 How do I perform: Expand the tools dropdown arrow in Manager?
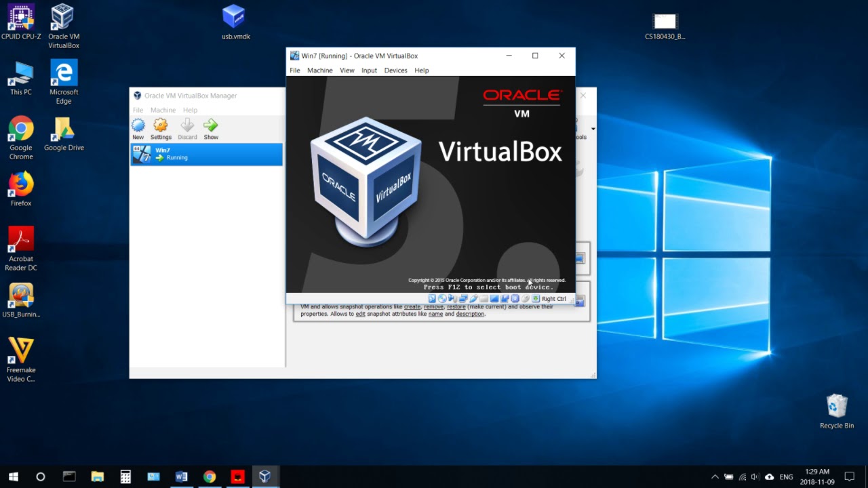click(593, 129)
